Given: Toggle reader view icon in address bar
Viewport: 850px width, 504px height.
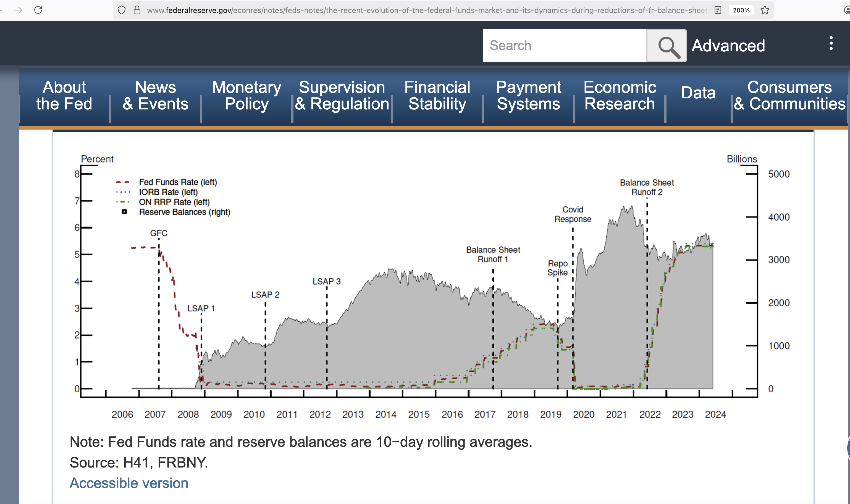Looking at the screenshot, I should tap(718, 10).
